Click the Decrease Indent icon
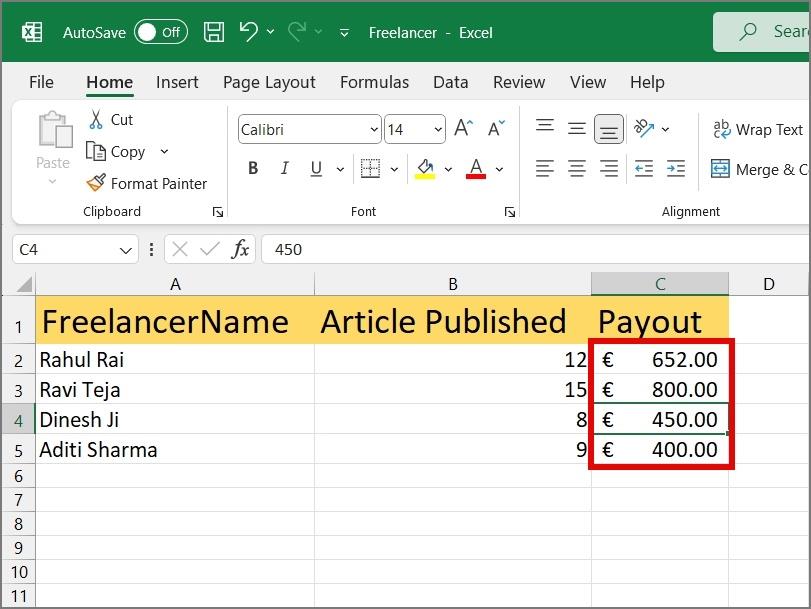Image resolution: width=811 pixels, height=609 pixels. coord(644,168)
